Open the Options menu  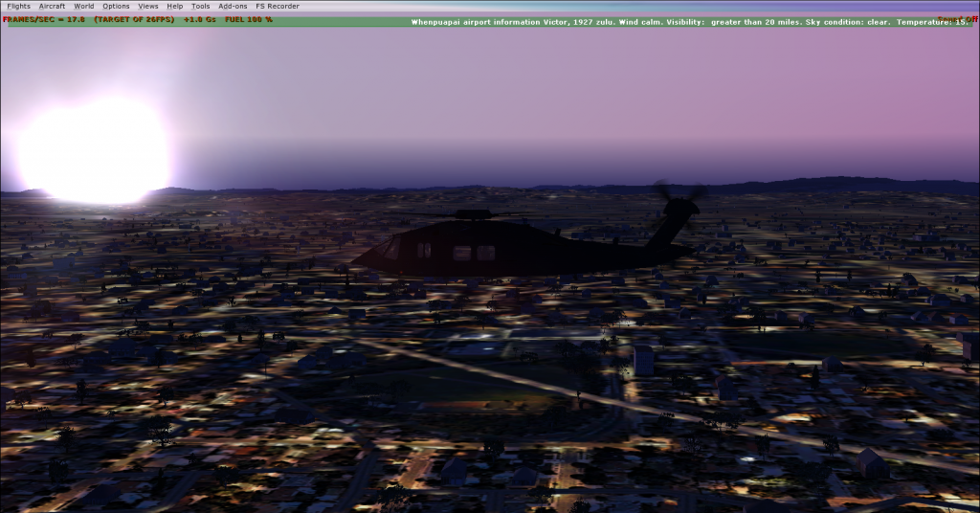tap(116, 6)
